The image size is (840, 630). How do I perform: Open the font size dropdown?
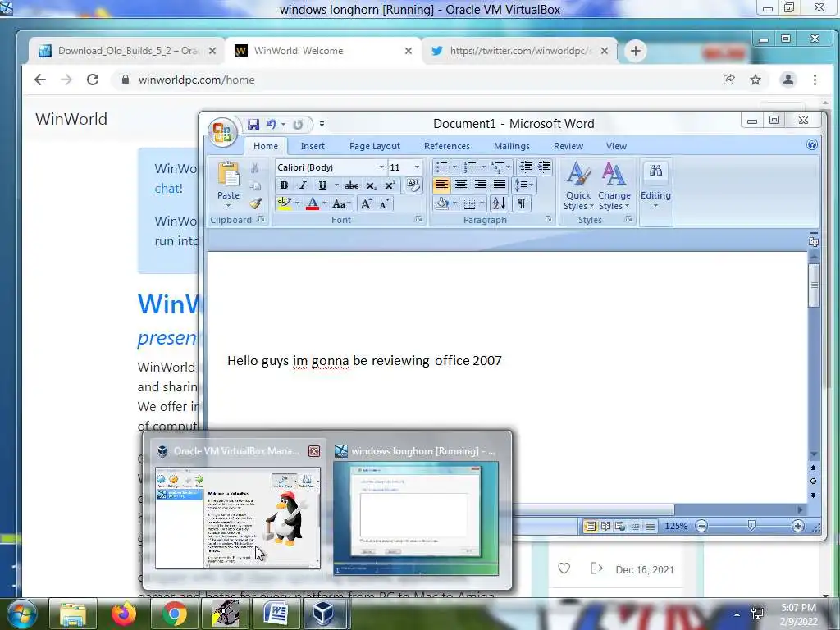417,167
